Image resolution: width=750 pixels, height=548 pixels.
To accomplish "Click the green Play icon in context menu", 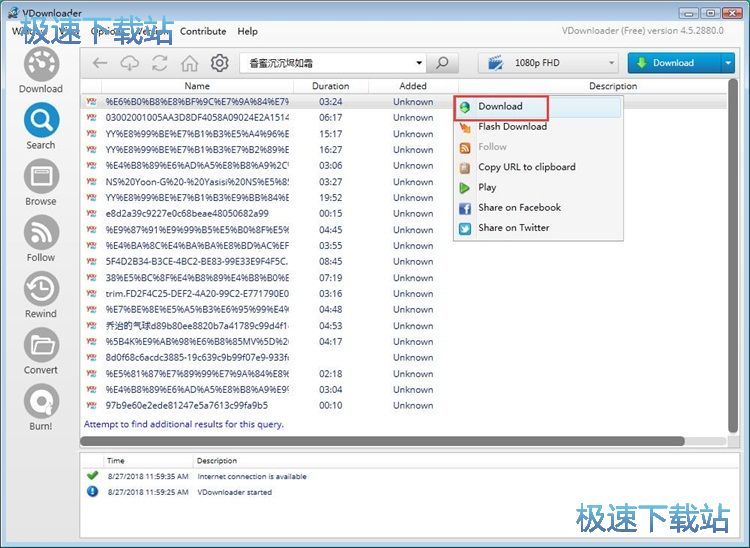I will point(464,188).
